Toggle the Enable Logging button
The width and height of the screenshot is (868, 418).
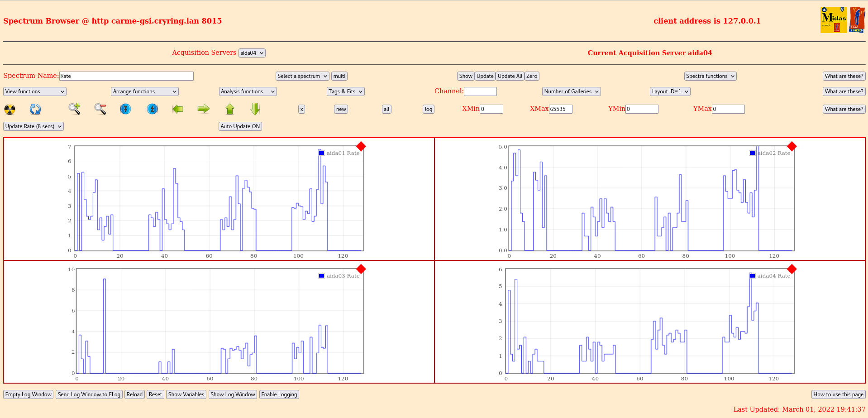[279, 394]
